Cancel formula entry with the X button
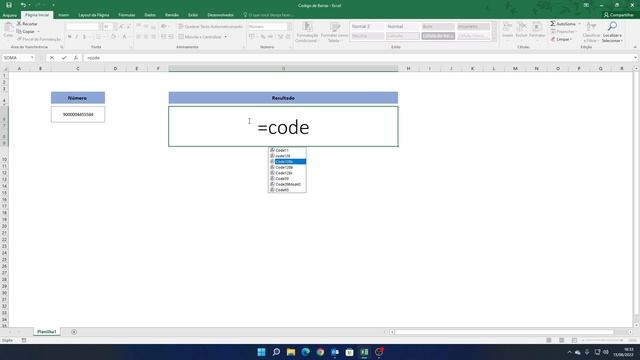The width and height of the screenshot is (640, 360). 52,58
